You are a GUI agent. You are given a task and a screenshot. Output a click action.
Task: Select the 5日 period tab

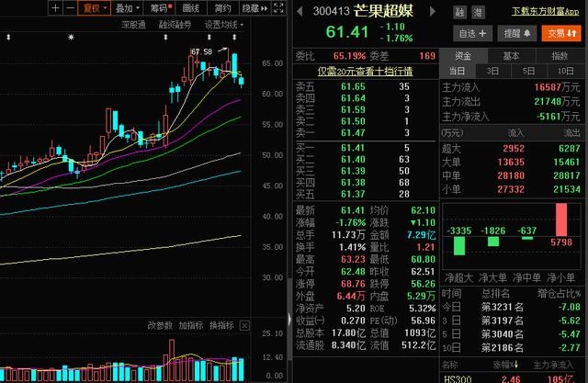tap(529, 71)
